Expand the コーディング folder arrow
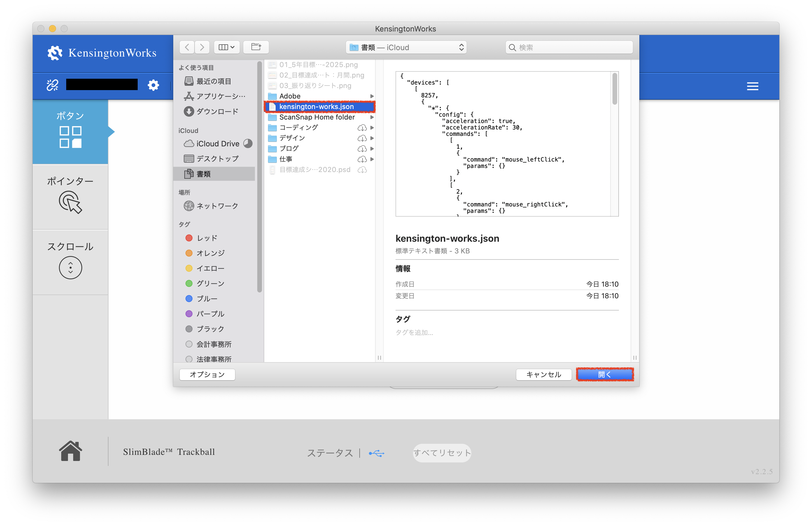This screenshot has height=526, width=812. click(372, 128)
